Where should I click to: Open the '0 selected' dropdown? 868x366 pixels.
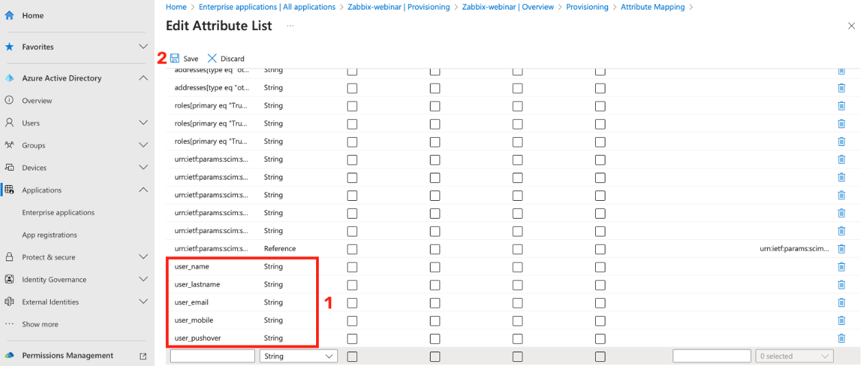coord(795,356)
